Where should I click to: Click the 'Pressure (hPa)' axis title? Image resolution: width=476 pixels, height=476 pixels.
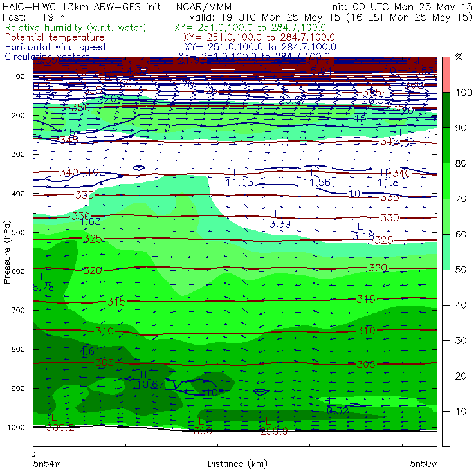pos(6,252)
